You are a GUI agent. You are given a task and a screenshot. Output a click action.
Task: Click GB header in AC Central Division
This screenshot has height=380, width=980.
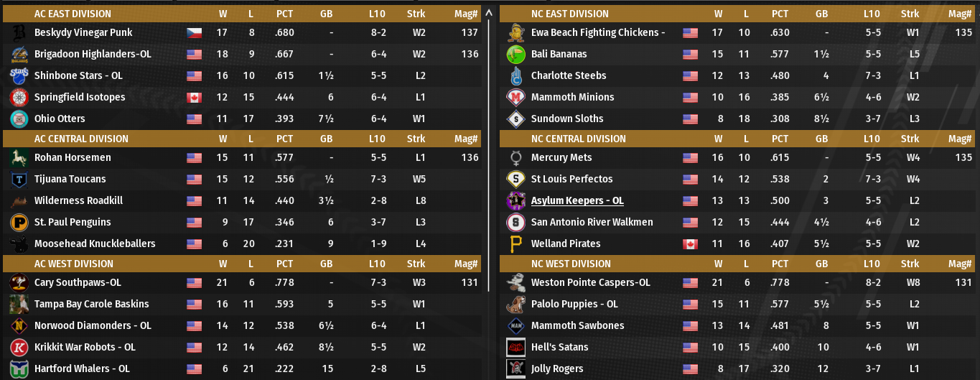326,139
